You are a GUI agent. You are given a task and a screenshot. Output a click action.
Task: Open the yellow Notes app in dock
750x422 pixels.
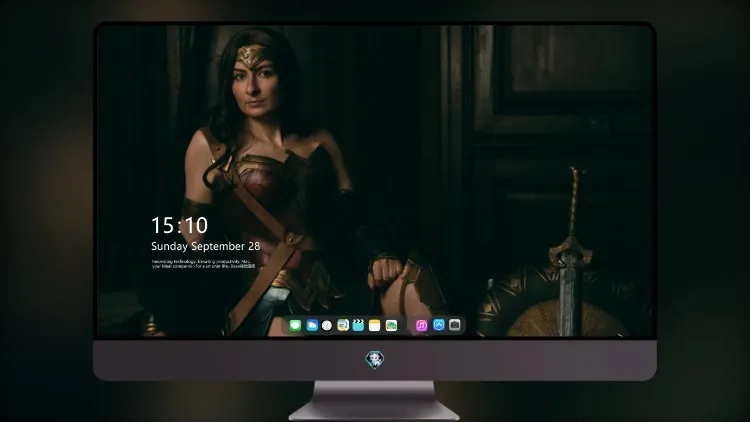click(x=375, y=325)
